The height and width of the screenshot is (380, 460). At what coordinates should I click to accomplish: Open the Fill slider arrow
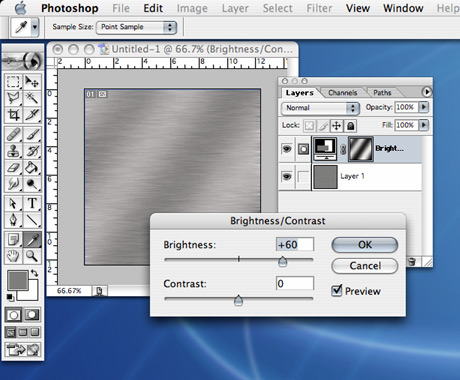(423, 125)
